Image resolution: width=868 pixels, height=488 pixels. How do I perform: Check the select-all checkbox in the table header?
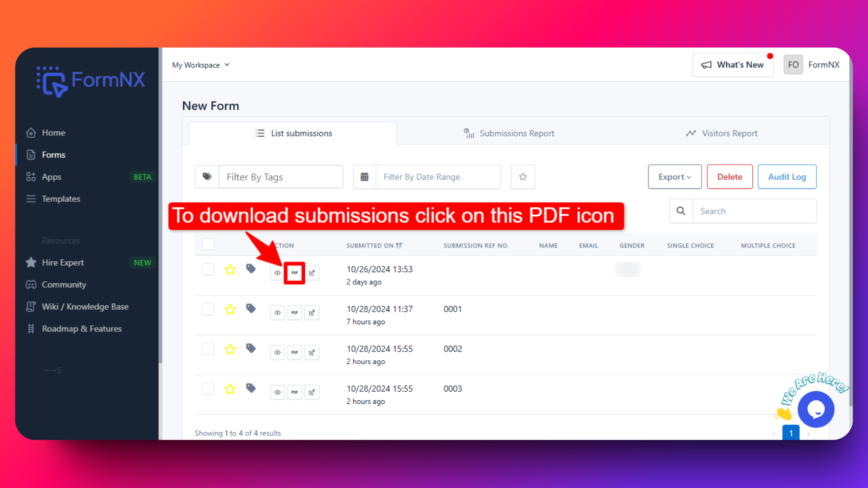coord(208,244)
